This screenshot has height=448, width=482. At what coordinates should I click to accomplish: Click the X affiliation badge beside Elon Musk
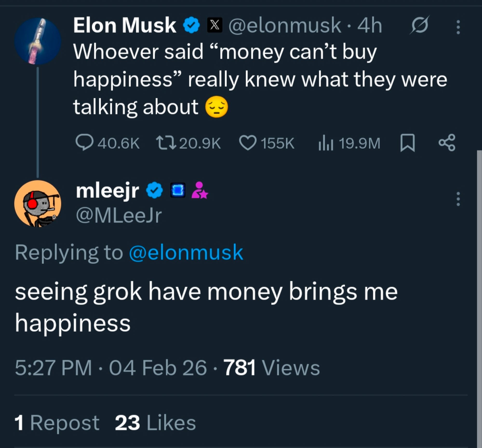coord(214,26)
